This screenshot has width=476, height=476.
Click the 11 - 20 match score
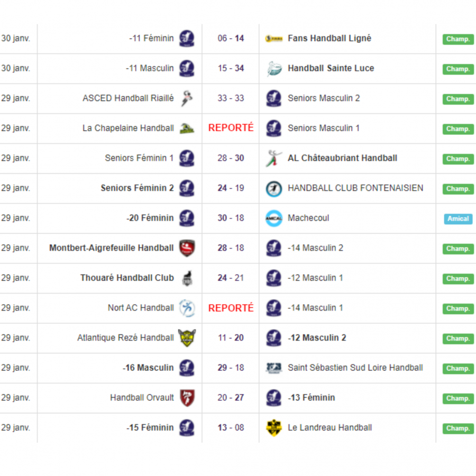tap(231, 338)
